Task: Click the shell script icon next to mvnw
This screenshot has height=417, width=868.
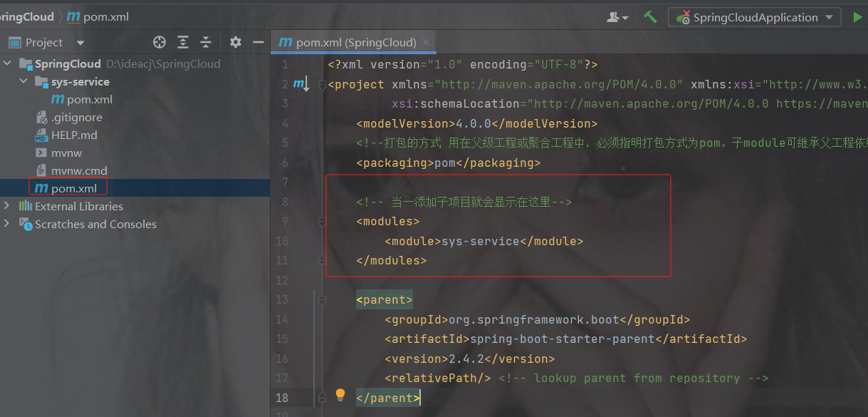Action: coord(41,153)
